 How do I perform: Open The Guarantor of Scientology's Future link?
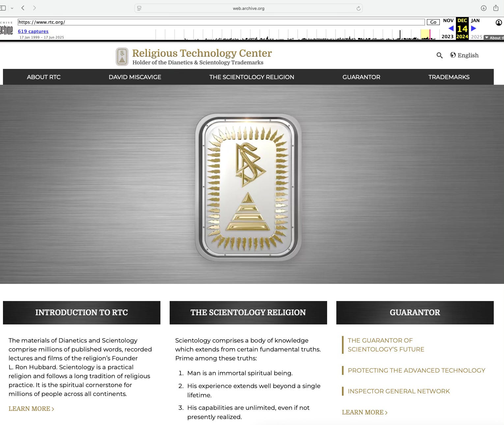coord(386,345)
